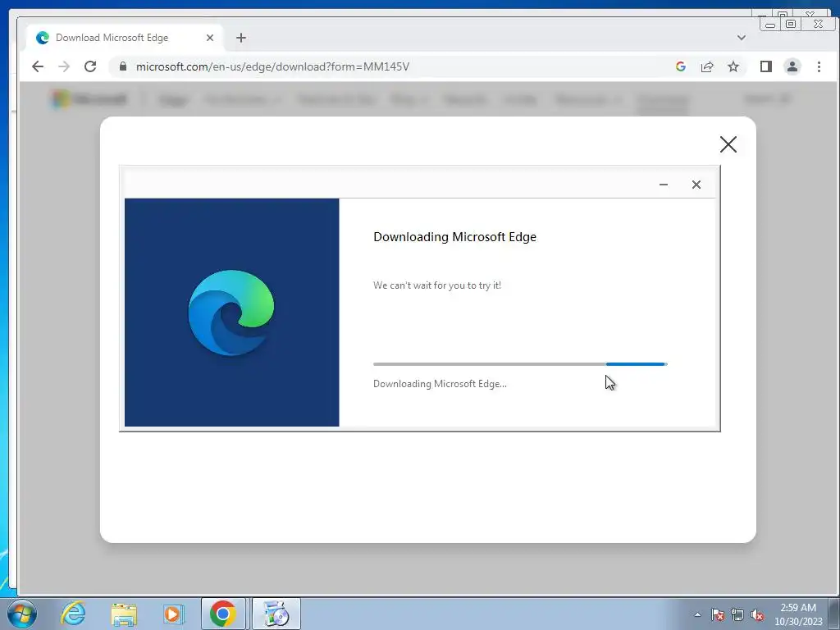Open the installer program taskbar button

(276, 614)
